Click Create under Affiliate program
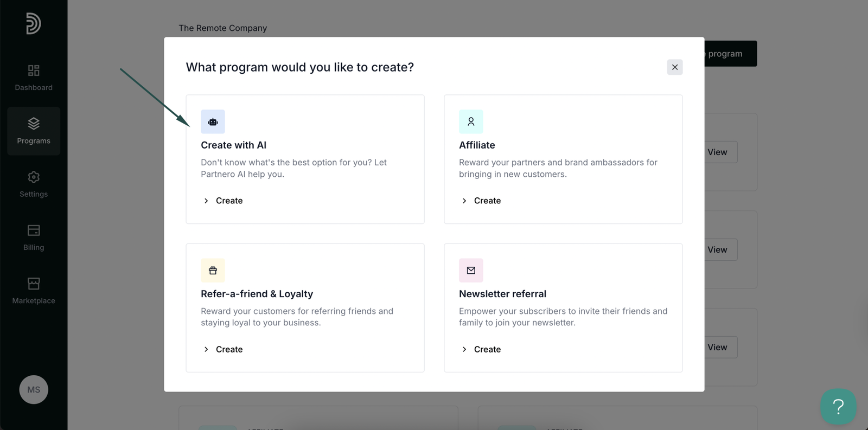The height and width of the screenshot is (430, 868). (x=487, y=201)
